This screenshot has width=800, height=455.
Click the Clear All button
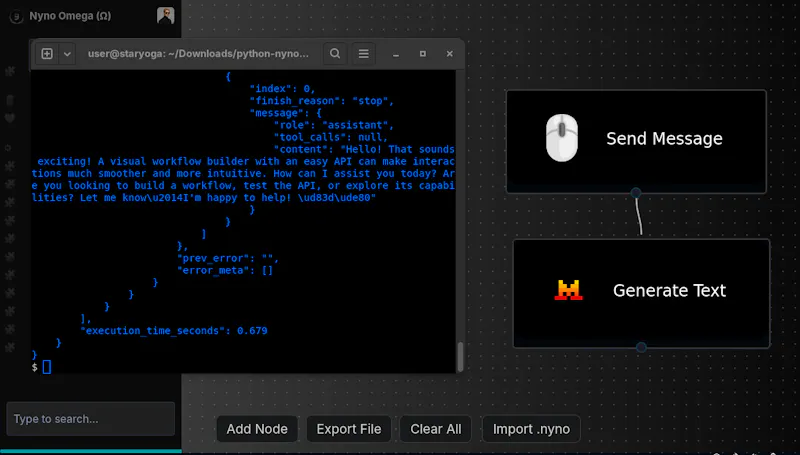(436, 429)
